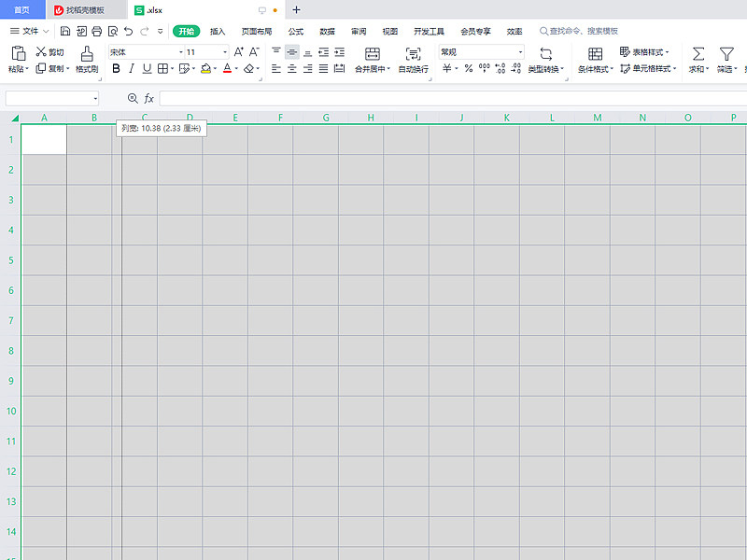Click the Conditional Formatting icon
The height and width of the screenshot is (560, 747).
coord(595,54)
